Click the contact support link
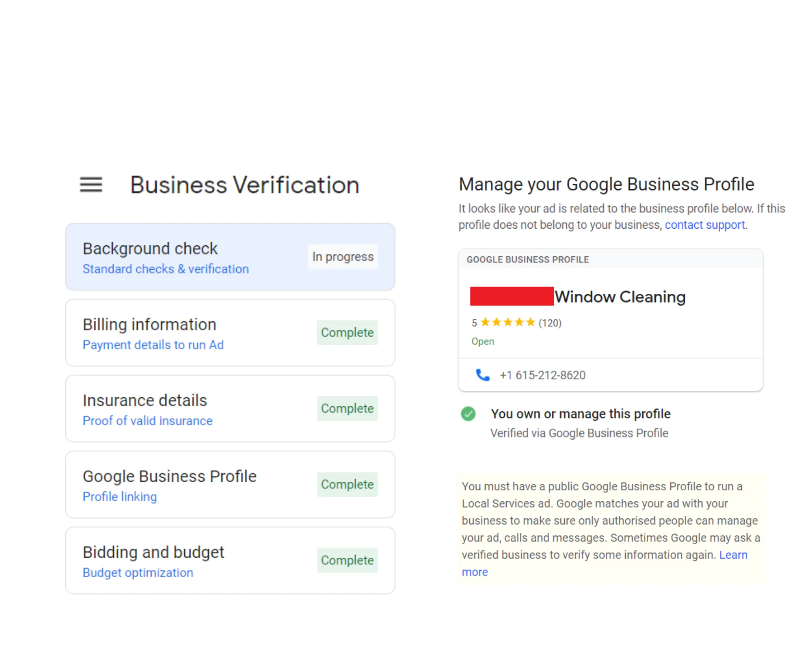The image size is (812, 650). 705,225
